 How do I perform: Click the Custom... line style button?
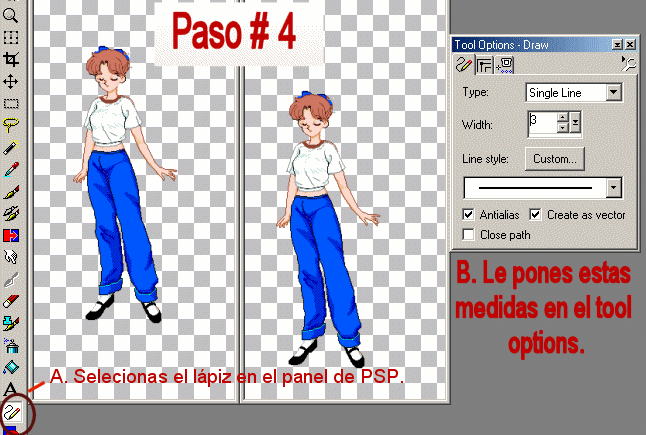tap(555, 158)
